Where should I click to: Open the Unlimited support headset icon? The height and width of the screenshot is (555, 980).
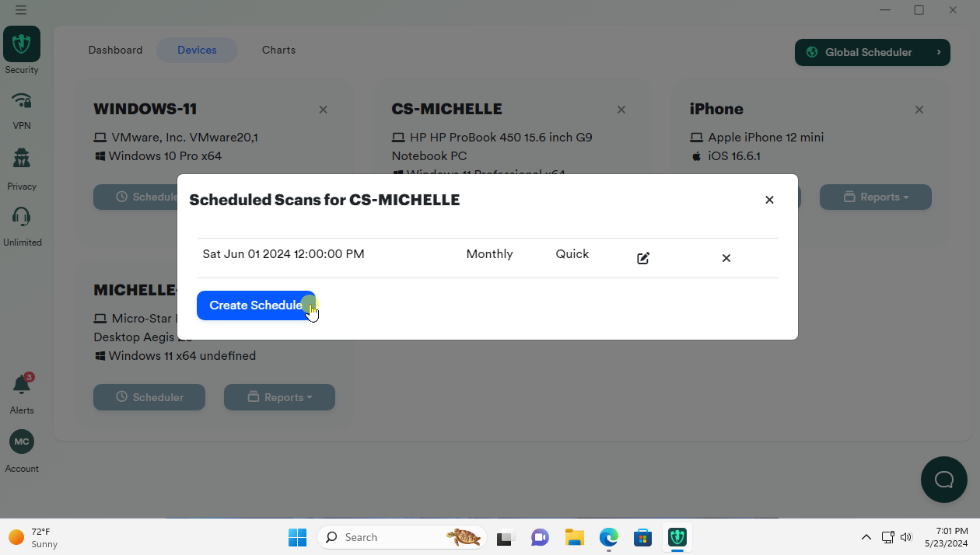(22, 224)
